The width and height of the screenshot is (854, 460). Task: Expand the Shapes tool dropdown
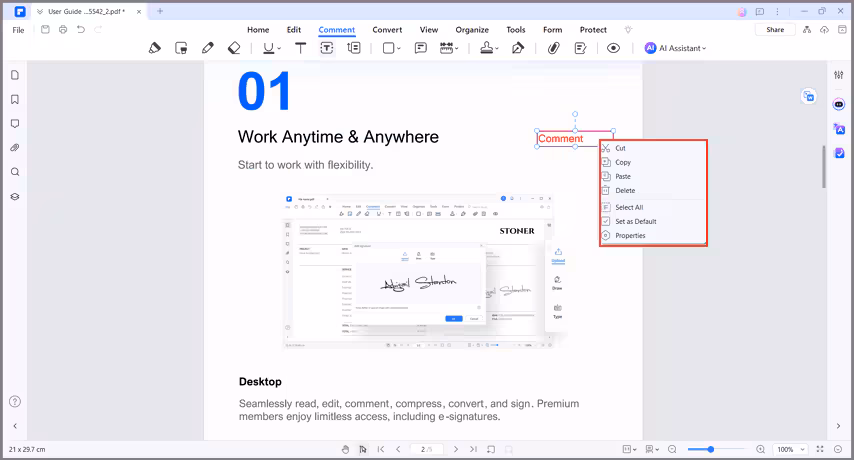(399, 48)
